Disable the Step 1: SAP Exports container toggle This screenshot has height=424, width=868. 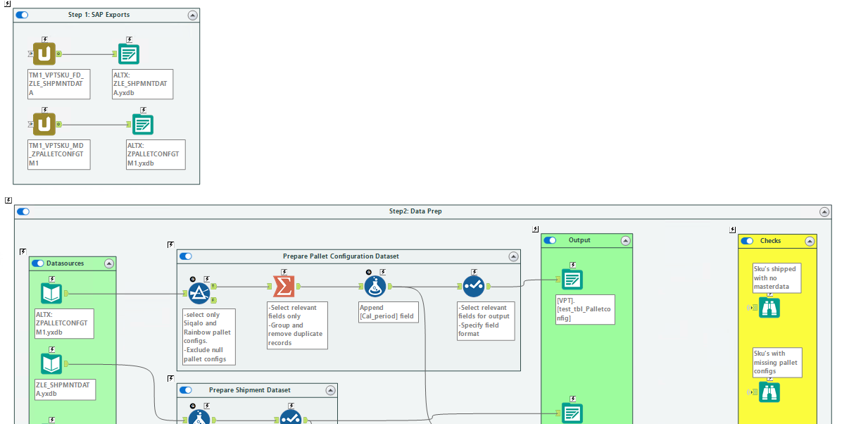(x=23, y=14)
